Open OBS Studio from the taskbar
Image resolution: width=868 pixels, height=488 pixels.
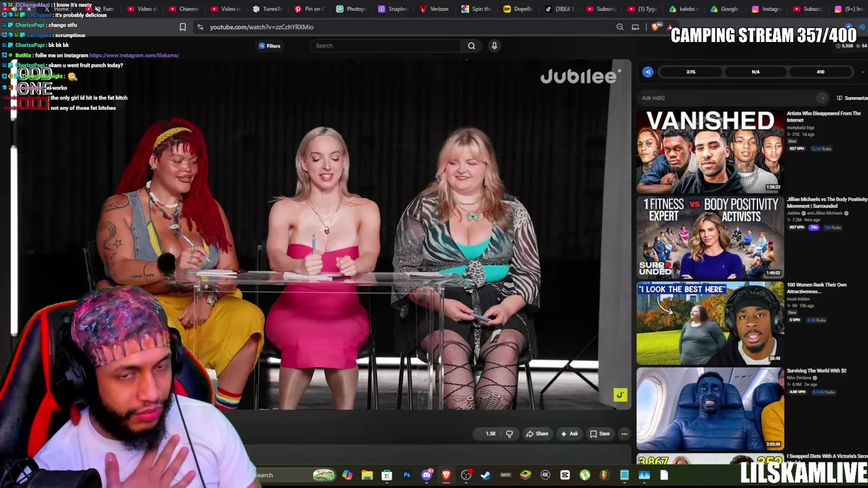pos(466,475)
